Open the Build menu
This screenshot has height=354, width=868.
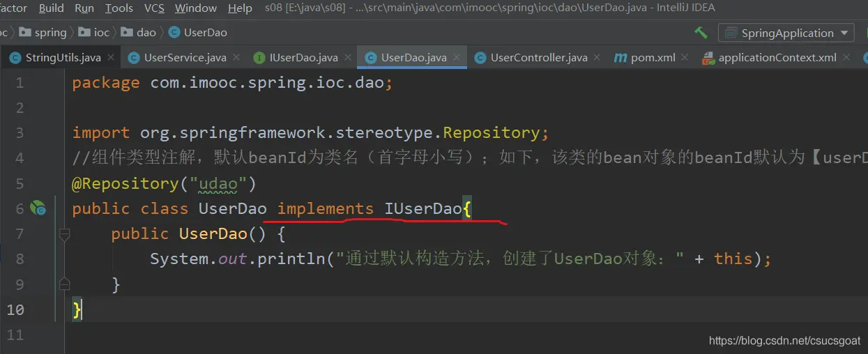click(52, 8)
